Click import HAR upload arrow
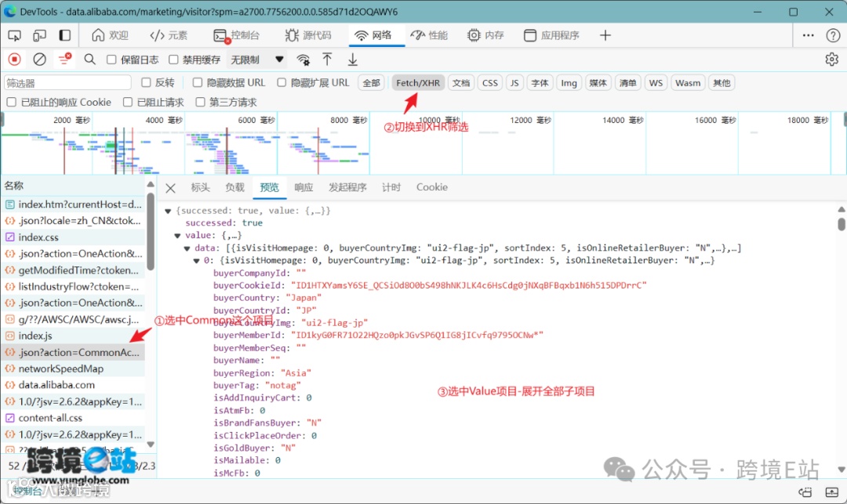Viewport: 847px width, 504px height. (327, 60)
